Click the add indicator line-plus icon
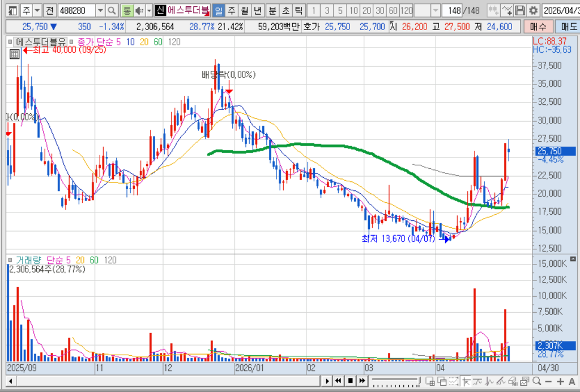Screen dimensions: 580x392 (x=507, y=11)
